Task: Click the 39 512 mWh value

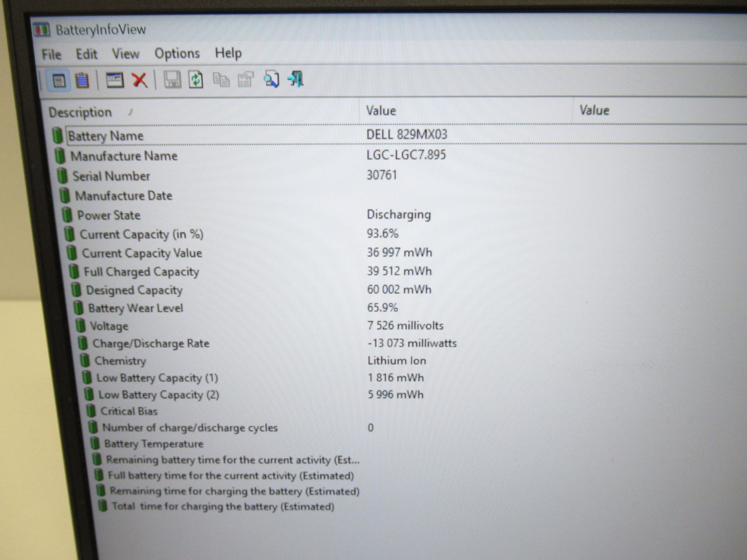Action: coord(399,271)
